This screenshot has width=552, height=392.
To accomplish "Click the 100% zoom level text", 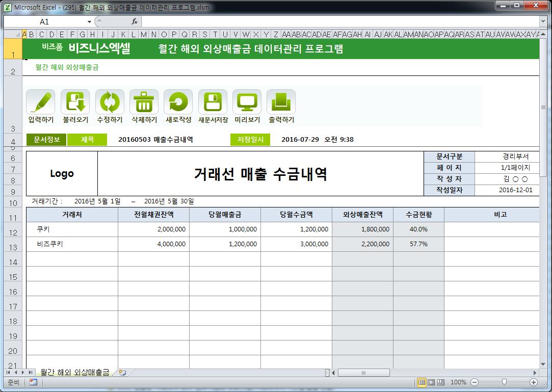I will pyautogui.click(x=458, y=382).
